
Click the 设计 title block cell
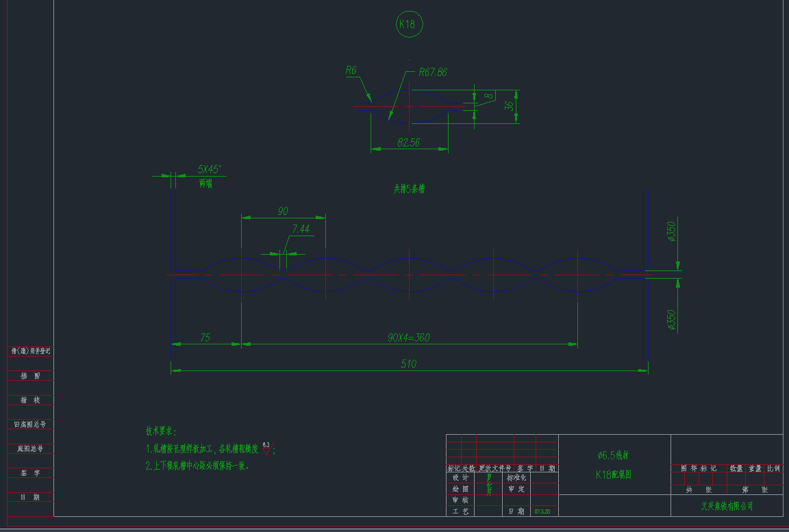tap(460, 478)
